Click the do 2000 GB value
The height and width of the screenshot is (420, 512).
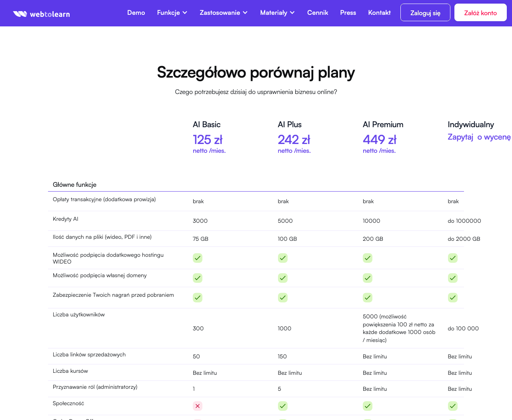pyautogui.click(x=464, y=239)
